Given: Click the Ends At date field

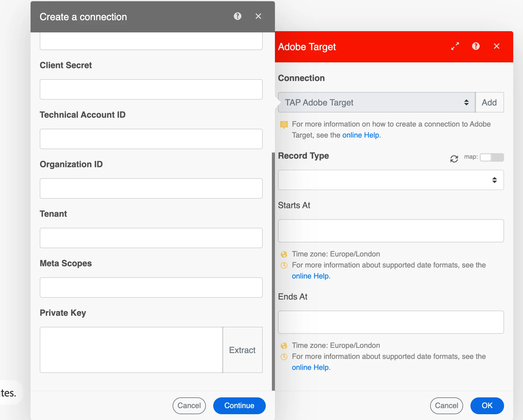Looking at the screenshot, I should pos(391,322).
